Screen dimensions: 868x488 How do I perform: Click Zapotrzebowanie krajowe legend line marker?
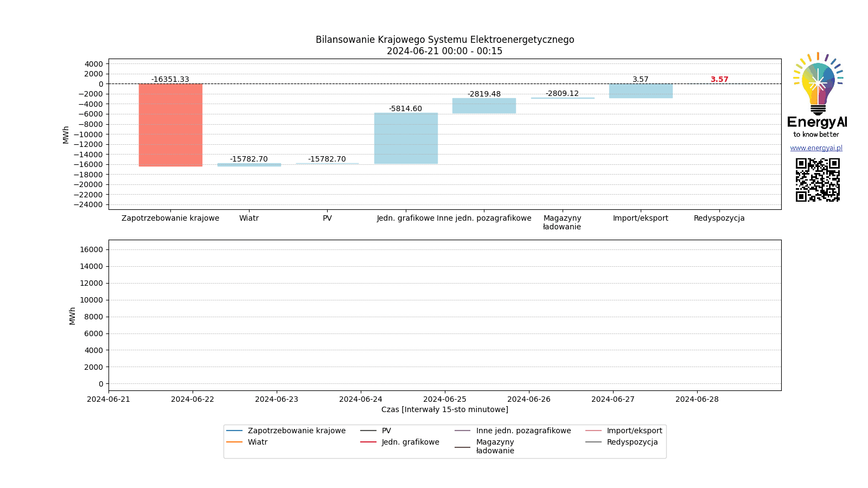pyautogui.click(x=234, y=431)
